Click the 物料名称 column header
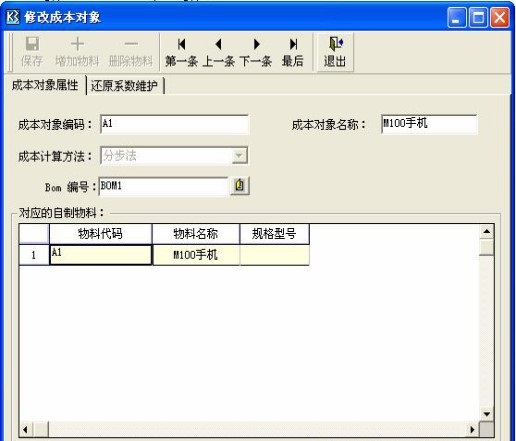This screenshot has height=441, width=516. [x=196, y=234]
